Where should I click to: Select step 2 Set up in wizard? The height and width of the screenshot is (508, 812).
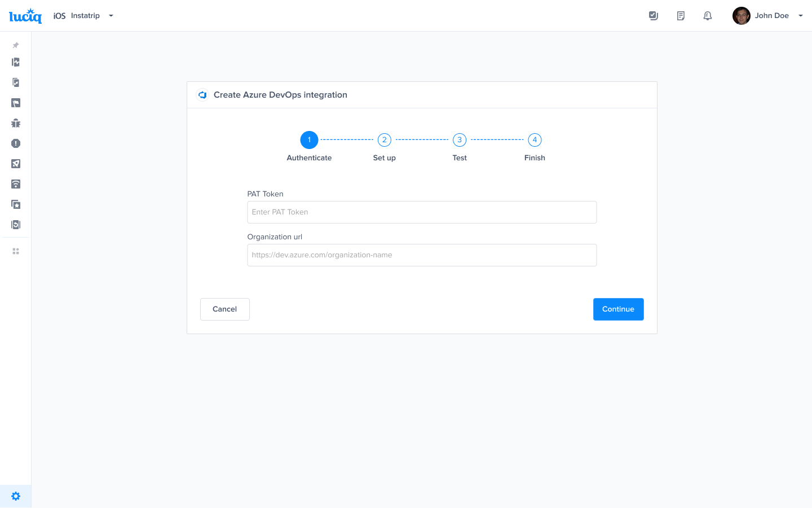pyautogui.click(x=385, y=140)
